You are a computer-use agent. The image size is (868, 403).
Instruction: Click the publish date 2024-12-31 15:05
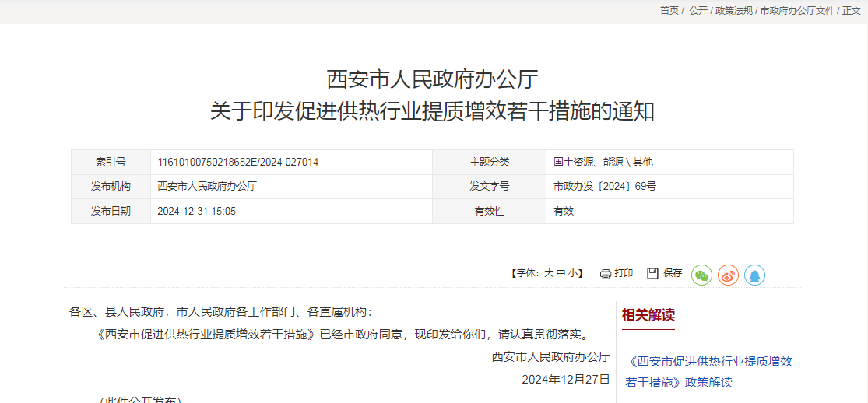[x=196, y=211]
